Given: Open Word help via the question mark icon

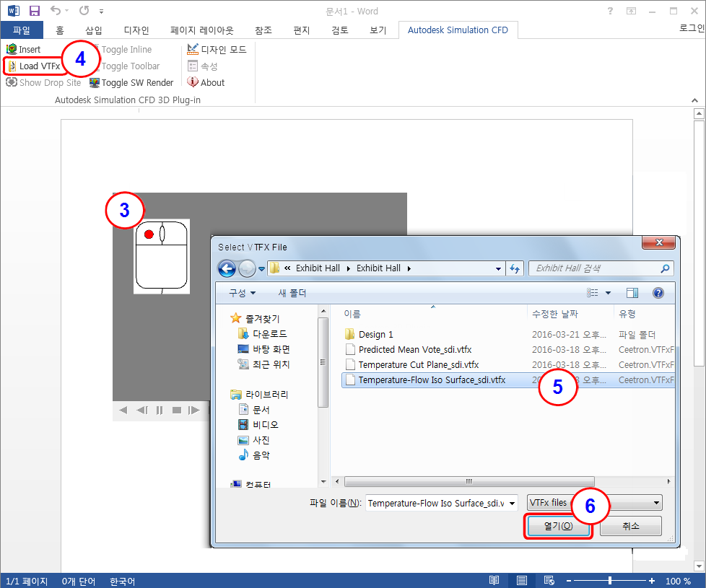Looking at the screenshot, I should pos(610,11).
